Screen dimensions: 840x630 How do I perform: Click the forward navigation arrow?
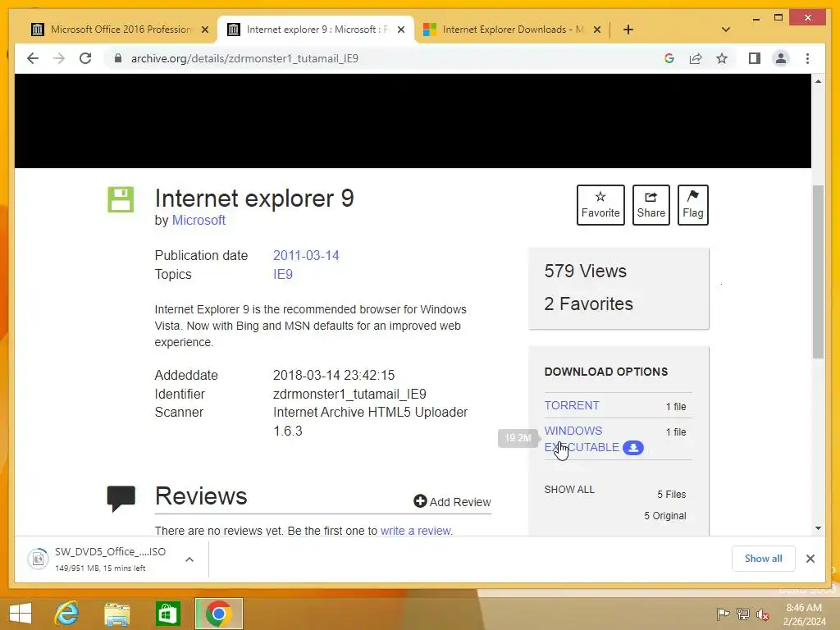[59, 58]
